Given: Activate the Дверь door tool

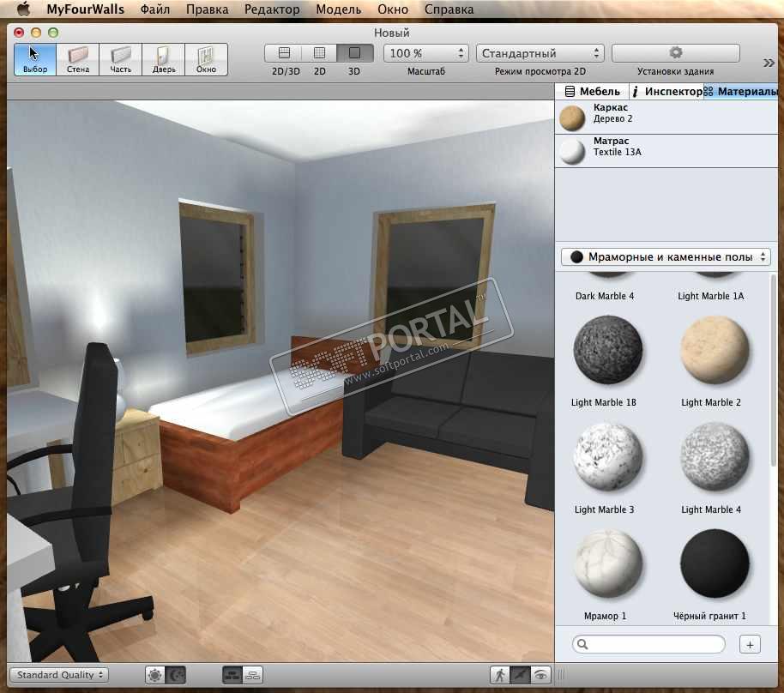Looking at the screenshot, I should click(164, 59).
